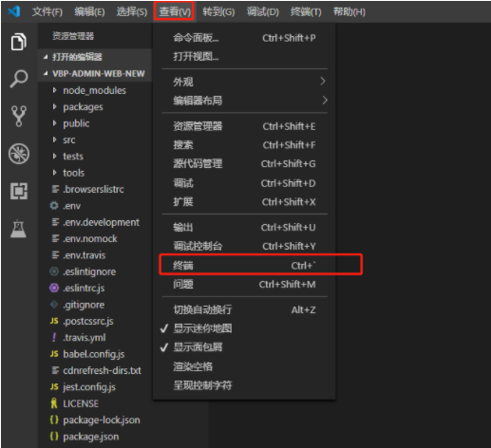
Task: Click the gear icon beside .env
Action: (54, 206)
